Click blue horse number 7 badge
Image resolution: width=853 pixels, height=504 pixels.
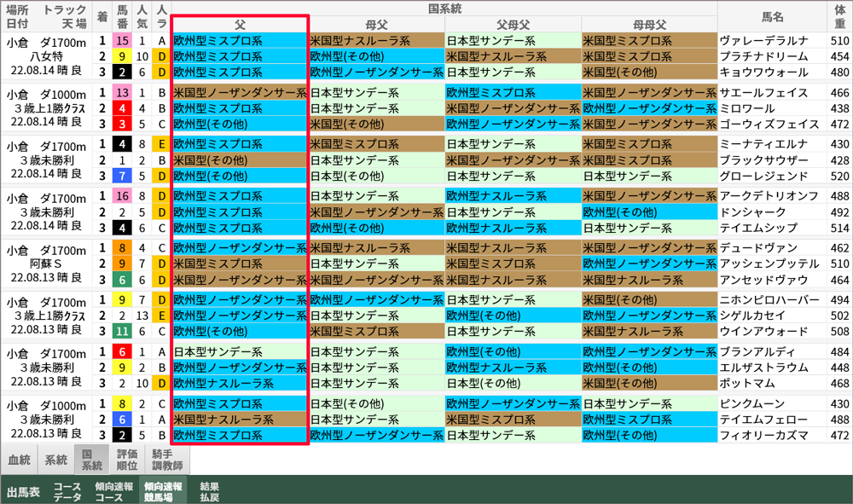coord(122,177)
